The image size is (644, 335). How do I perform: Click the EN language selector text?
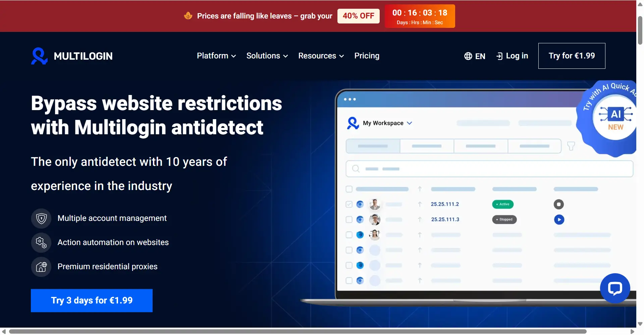[480, 56]
